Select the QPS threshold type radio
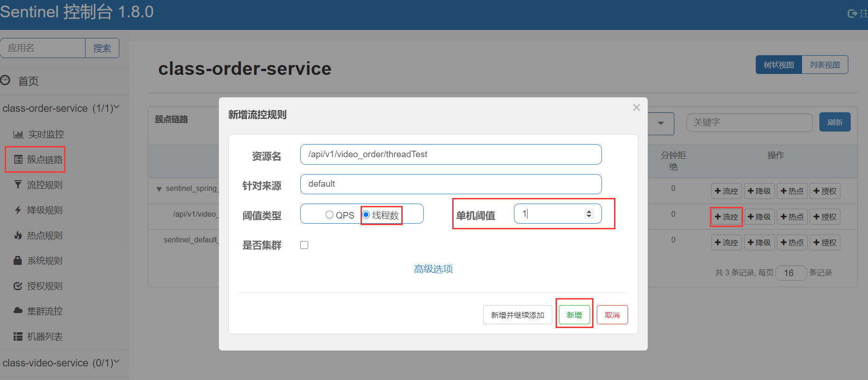868x380 pixels. [x=329, y=214]
